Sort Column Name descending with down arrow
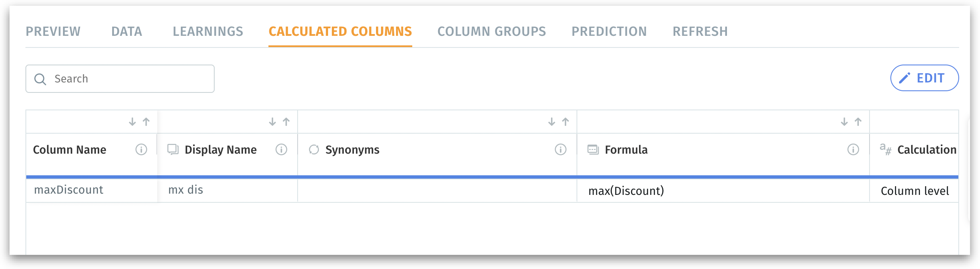The height and width of the screenshot is (269, 980). [x=132, y=122]
